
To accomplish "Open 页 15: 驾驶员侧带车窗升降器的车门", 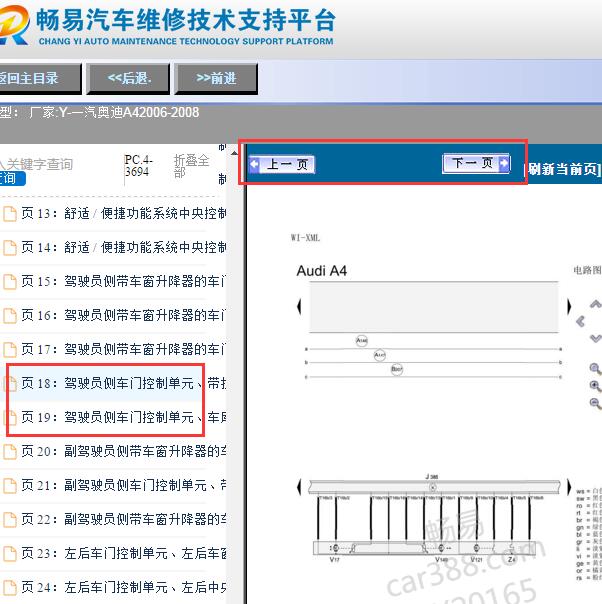I will (x=123, y=282).
